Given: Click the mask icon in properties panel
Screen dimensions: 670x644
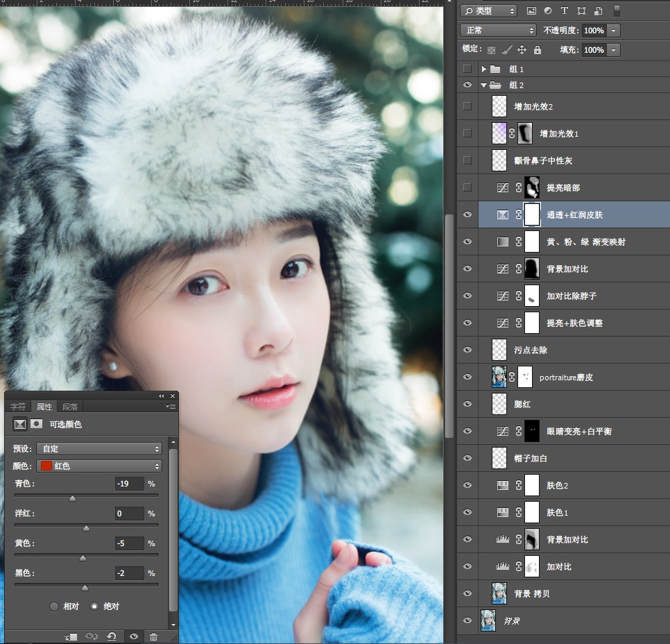Looking at the screenshot, I should [x=36, y=424].
